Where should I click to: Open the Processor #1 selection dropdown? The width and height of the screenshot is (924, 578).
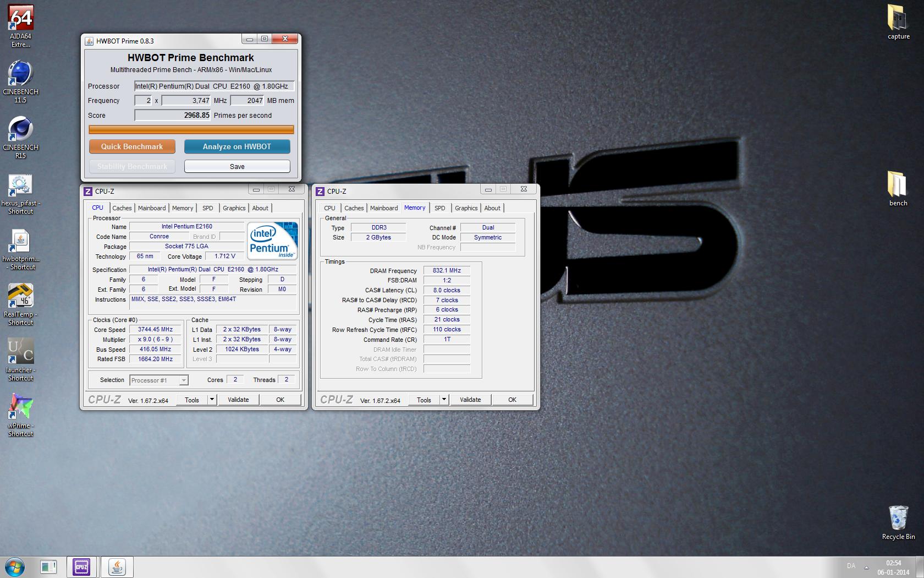click(x=159, y=380)
